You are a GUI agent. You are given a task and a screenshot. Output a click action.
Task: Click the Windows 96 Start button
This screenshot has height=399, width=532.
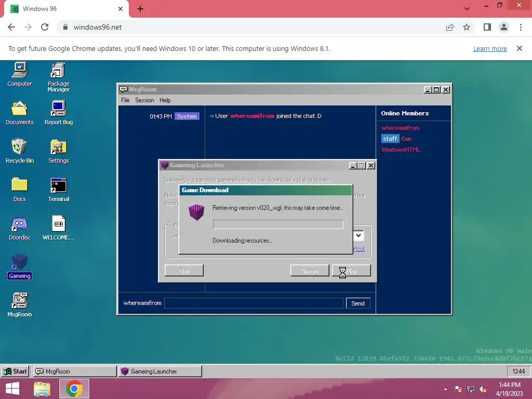point(15,371)
